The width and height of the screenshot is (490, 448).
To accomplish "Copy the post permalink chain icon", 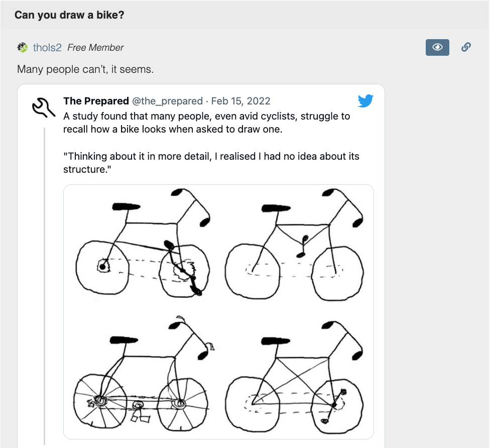I will [466, 47].
